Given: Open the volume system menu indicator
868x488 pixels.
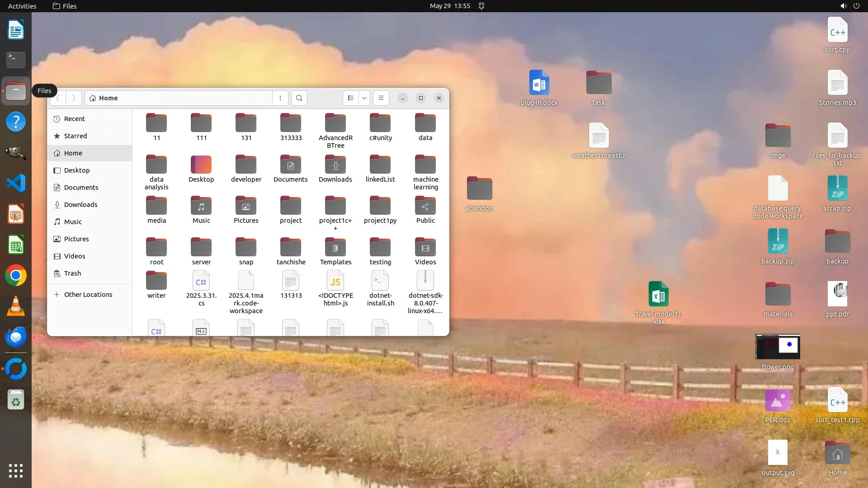Looking at the screenshot, I should click(844, 6).
